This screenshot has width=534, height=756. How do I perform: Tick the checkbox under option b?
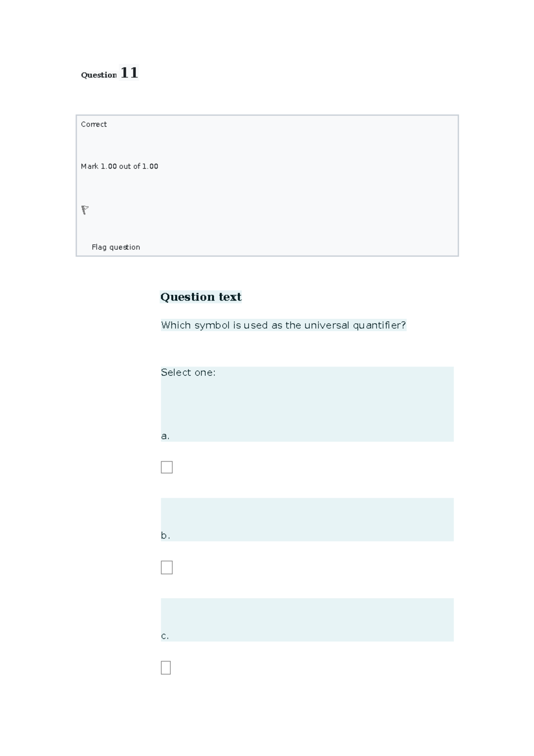coord(166,567)
